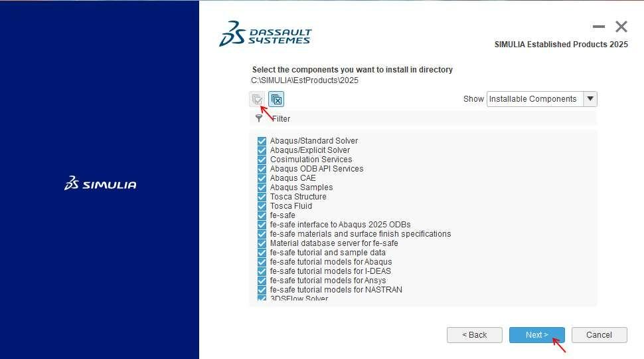The height and width of the screenshot is (359, 644).
Task: Click the Deselect All components icon
Action: [x=276, y=99]
